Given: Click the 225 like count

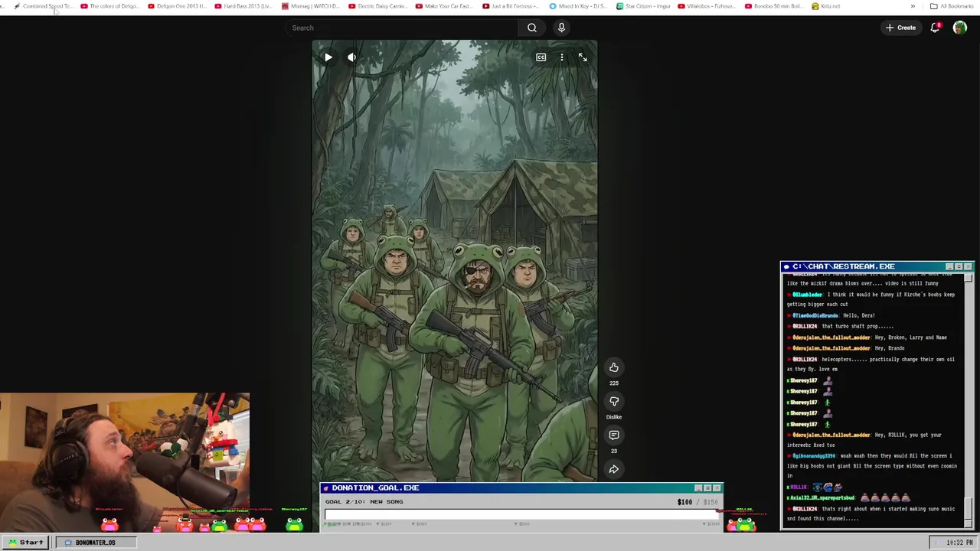Looking at the screenshot, I should 613,383.
